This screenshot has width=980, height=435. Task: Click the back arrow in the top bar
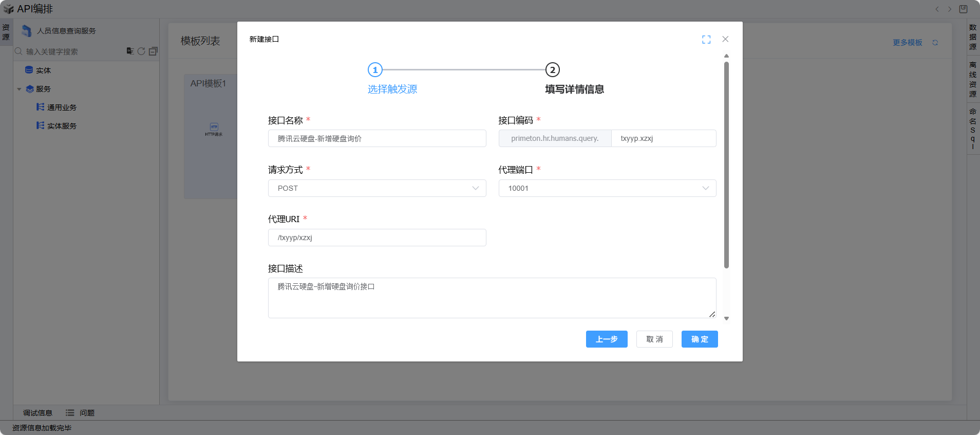pos(937,9)
